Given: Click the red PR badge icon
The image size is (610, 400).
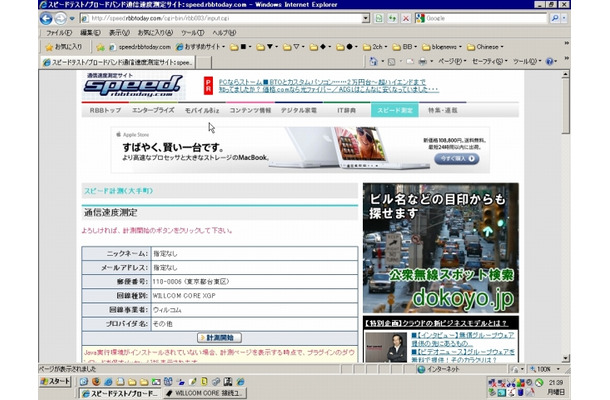Looking at the screenshot, I should coord(208,86).
